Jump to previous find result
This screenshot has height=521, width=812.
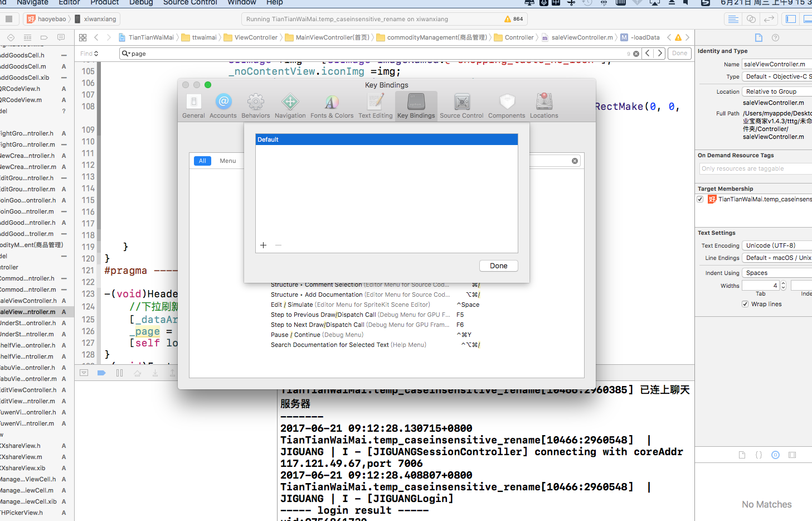(648, 54)
